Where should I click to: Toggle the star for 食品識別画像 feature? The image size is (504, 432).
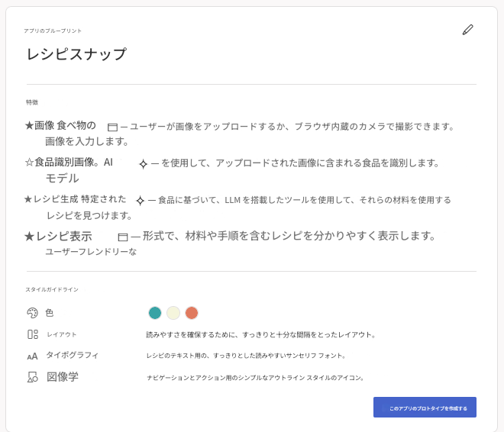(29, 163)
